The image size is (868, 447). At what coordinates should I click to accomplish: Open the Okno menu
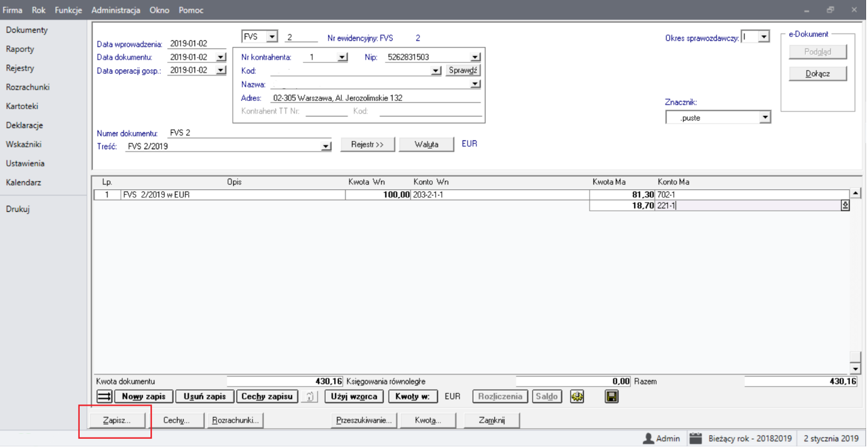pos(159,10)
